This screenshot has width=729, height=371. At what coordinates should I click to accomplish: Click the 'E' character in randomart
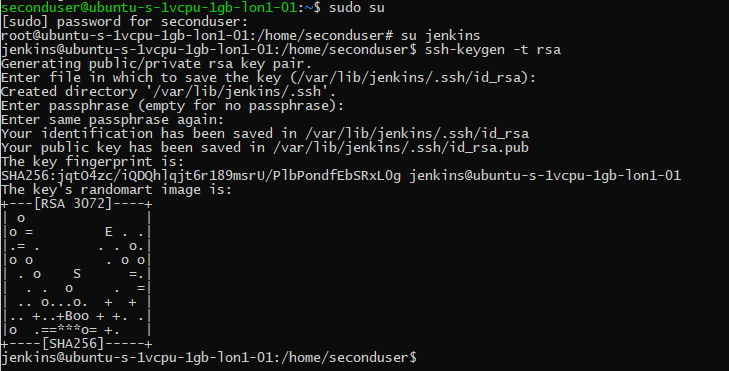(108, 232)
